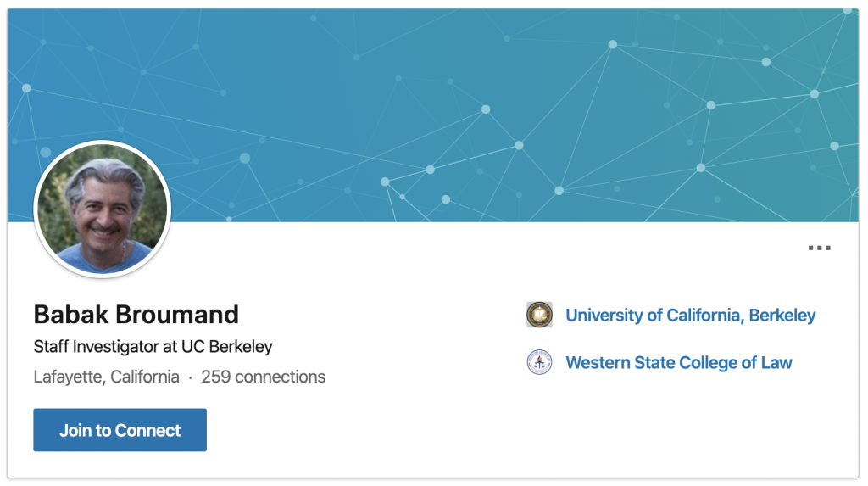View the circular profile photo
The width and height of the screenshot is (868, 486).
coord(103,209)
